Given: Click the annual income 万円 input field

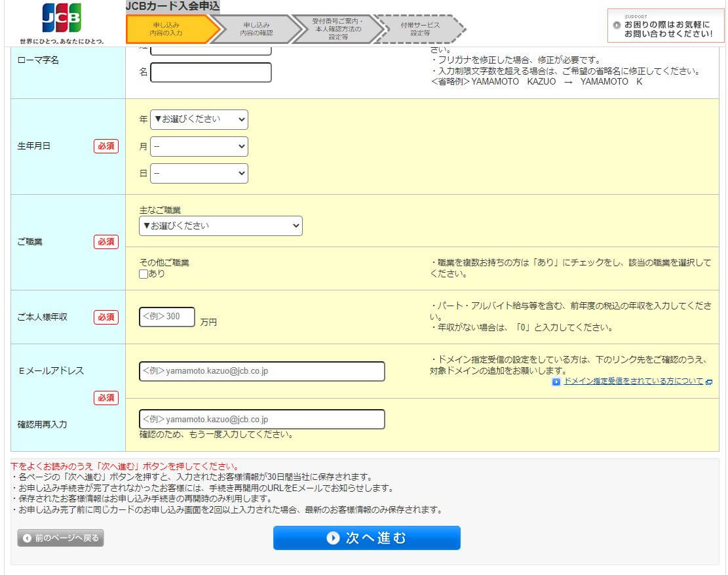Looking at the screenshot, I should (x=167, y=317).
